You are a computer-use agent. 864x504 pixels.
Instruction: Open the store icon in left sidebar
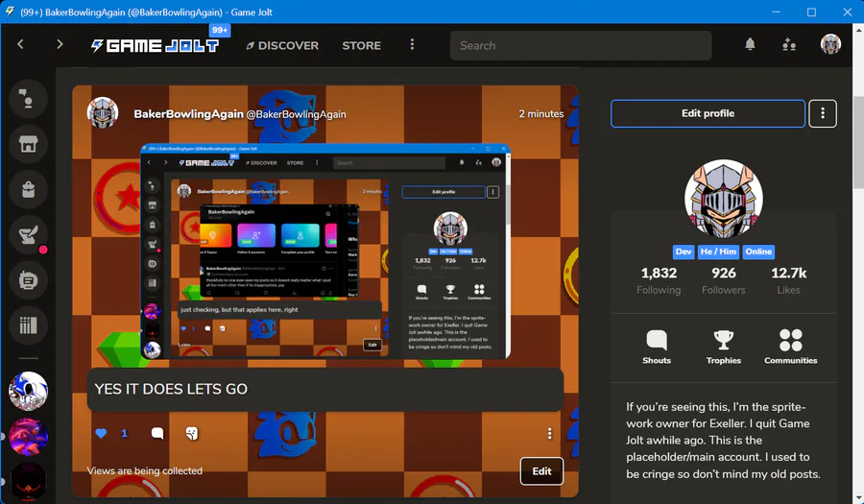(x=28, y=144)
